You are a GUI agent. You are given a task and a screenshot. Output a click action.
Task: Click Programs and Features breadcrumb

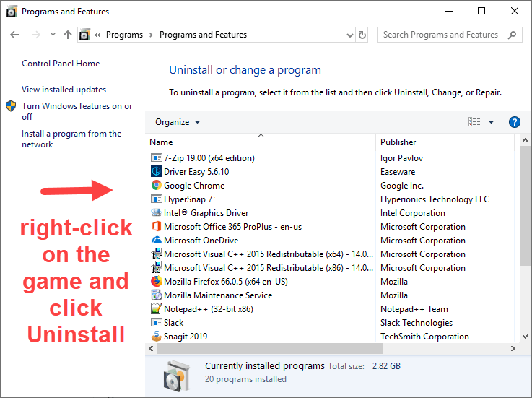coord(203,35)
